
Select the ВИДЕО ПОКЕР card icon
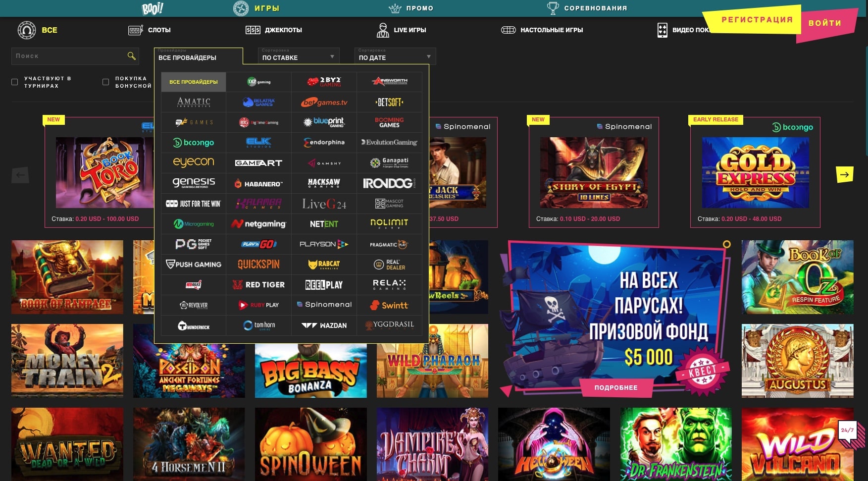coord(662,30)
